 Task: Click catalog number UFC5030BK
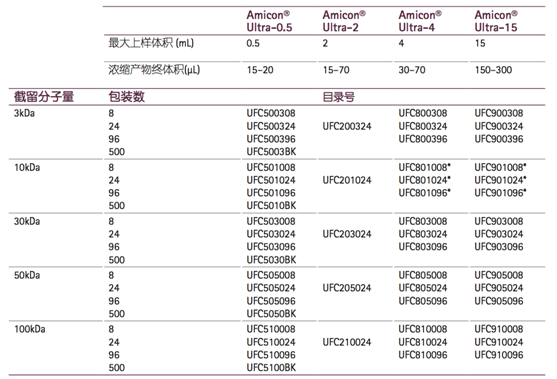pos(271,260)
